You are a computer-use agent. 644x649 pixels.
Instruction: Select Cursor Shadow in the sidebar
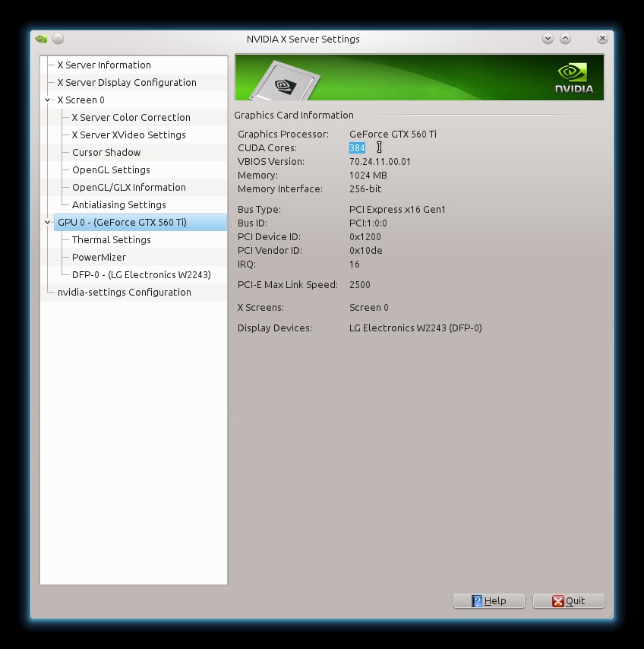point(106,152)
